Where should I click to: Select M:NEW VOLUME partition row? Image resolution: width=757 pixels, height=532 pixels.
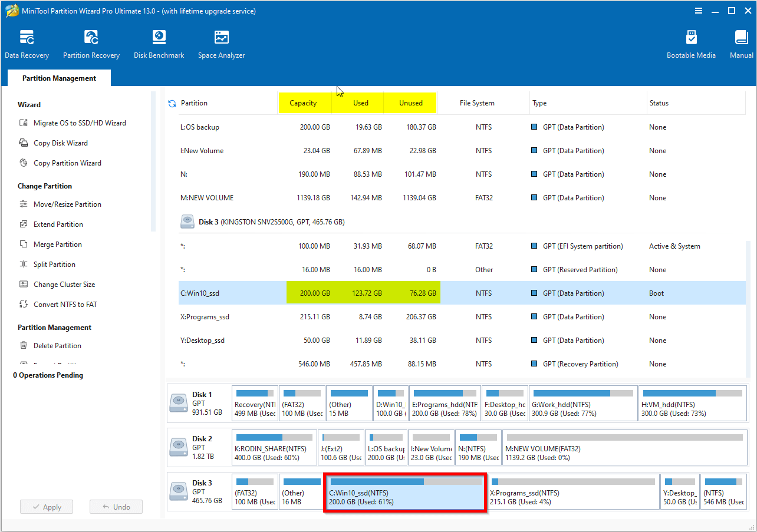(462, 198)
